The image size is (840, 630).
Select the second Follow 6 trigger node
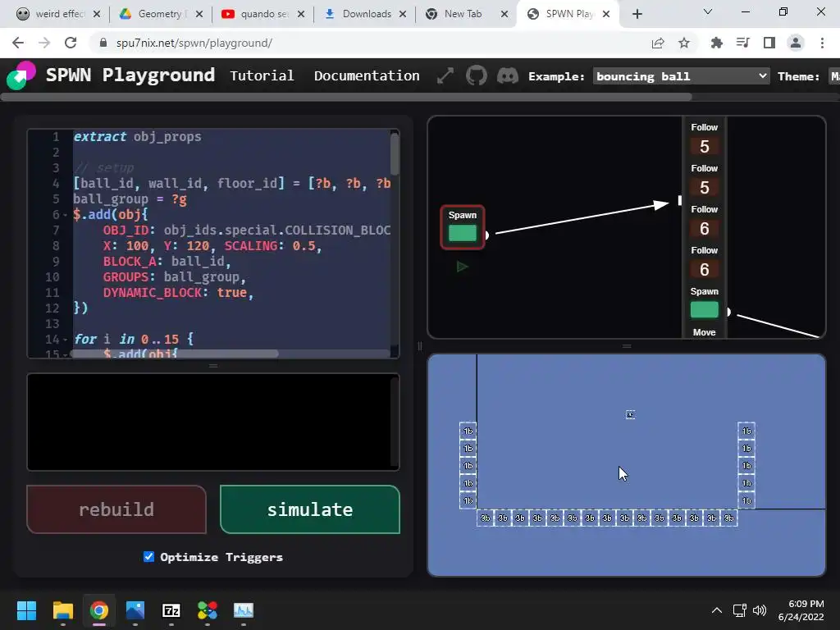click(704, 262)
